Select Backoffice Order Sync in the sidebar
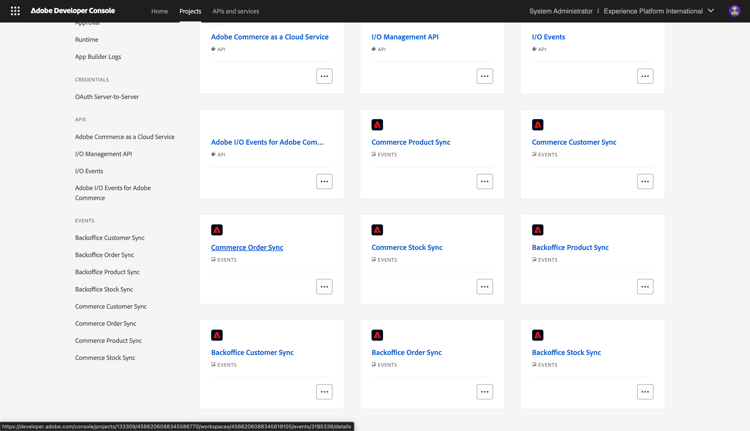The image size is (750, 431). (104, 255)
